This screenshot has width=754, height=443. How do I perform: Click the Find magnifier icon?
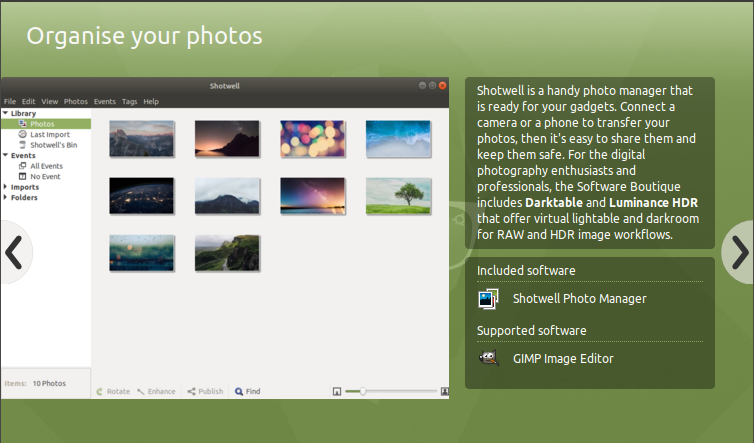click(x=239, y=391)
